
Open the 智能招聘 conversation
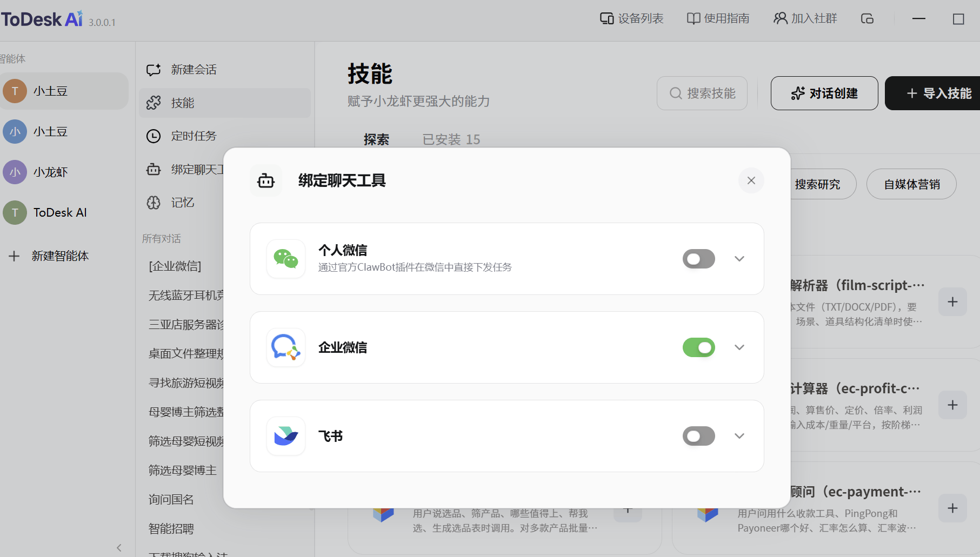point(171,529)
